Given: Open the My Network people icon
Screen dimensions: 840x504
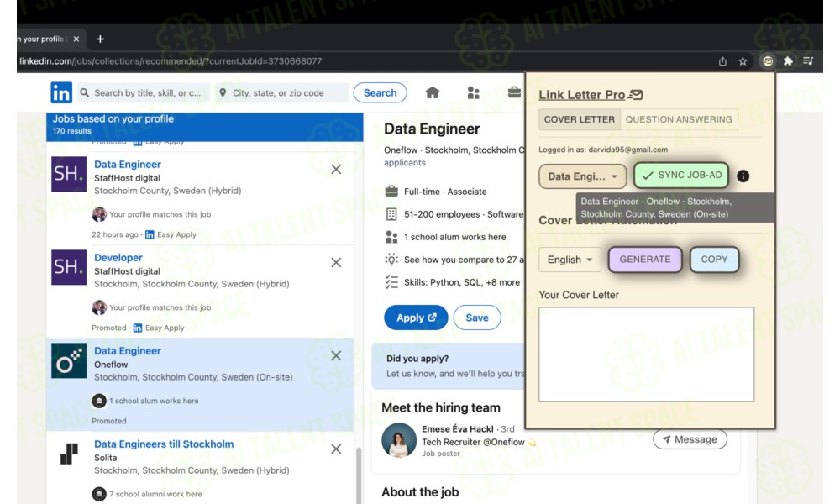Looking at the screenshot, I should click(473, 92).
